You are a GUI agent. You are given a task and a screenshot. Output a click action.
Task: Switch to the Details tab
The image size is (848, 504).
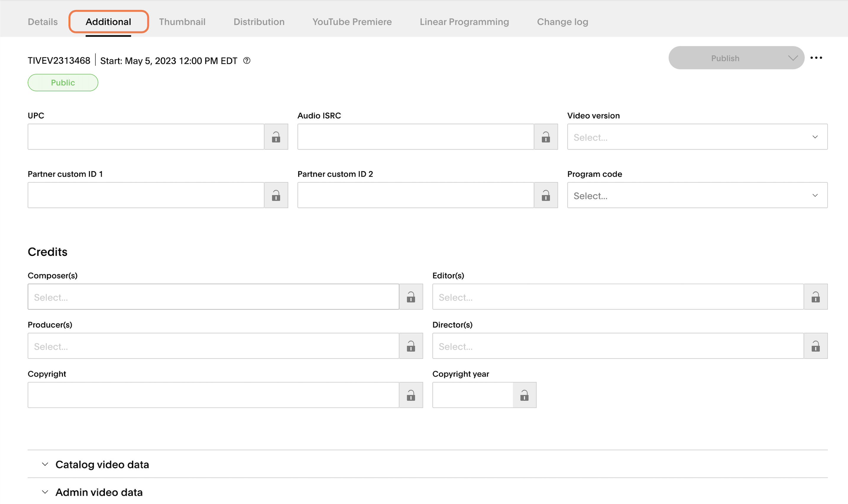point(43,22)
